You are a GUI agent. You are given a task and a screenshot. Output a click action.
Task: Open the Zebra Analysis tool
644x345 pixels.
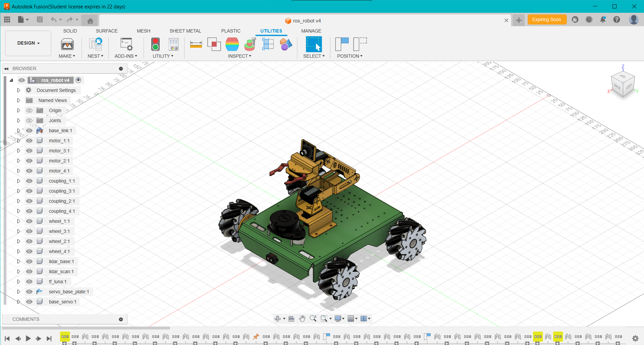tap(232, 44)
